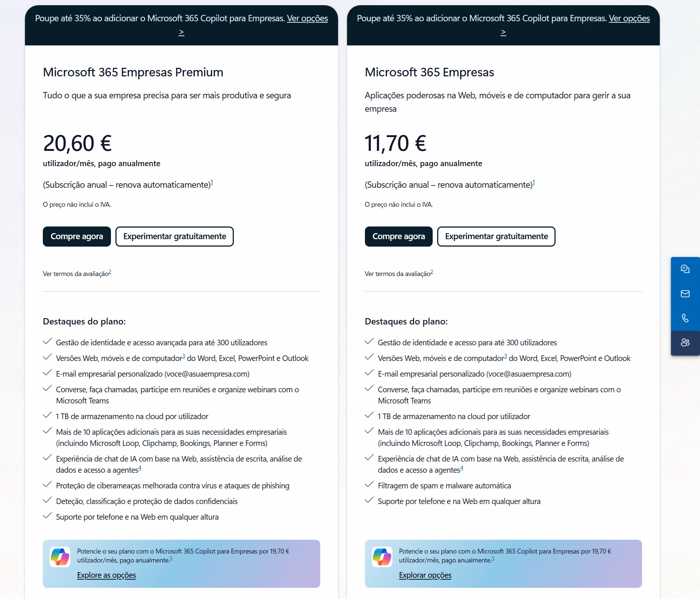
Task: Click Copilot logo in Empresas Premium plan
Action: [60, 557]
